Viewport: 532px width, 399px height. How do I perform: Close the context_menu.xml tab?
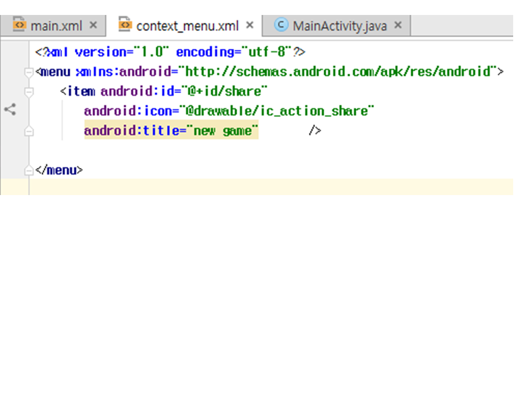[250, 25]
